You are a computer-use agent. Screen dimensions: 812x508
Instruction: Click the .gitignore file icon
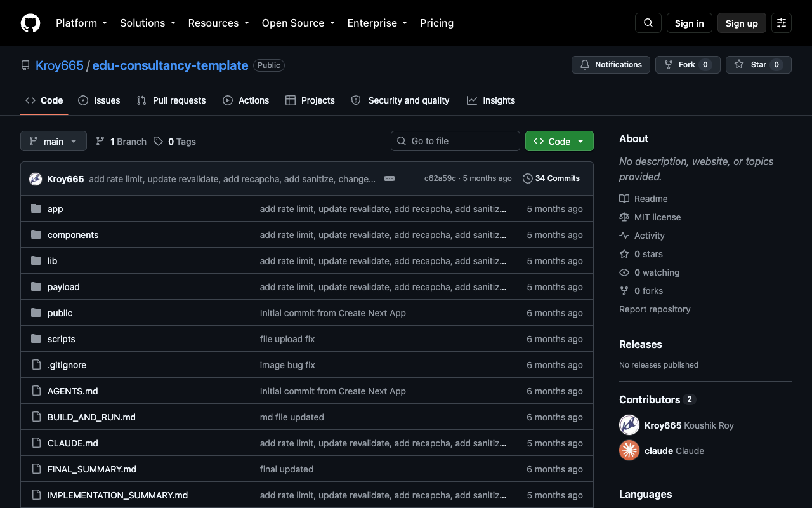click(x=36, y=365)
